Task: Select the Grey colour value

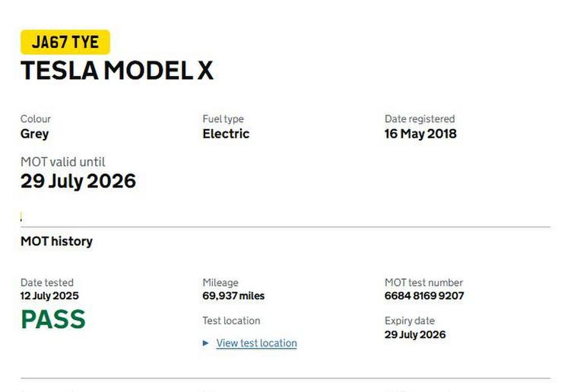Action: click(x=34, y=134)
